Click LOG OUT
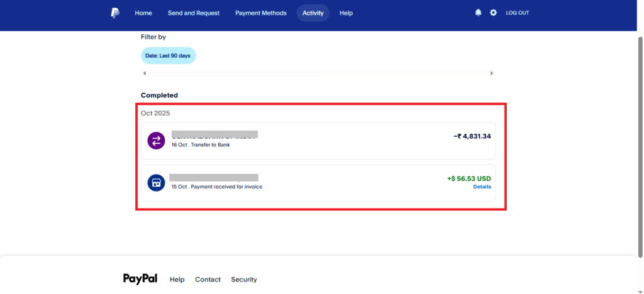The height and width of the screenshot is (294, 644). pos(517,13)
